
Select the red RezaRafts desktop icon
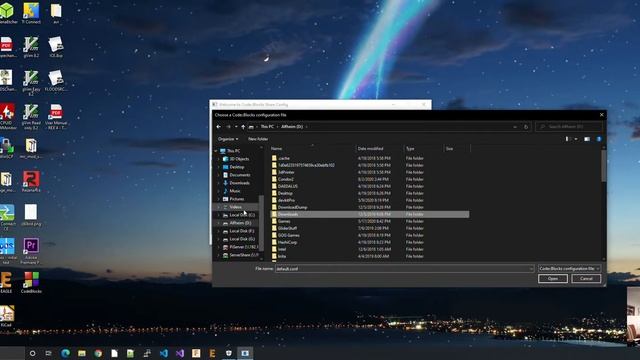(31, 182)
